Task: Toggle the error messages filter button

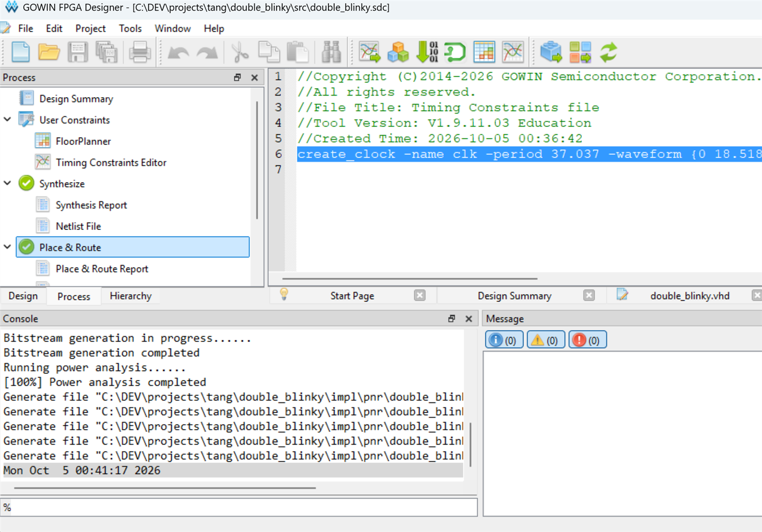Action: [x=587, y=340]
